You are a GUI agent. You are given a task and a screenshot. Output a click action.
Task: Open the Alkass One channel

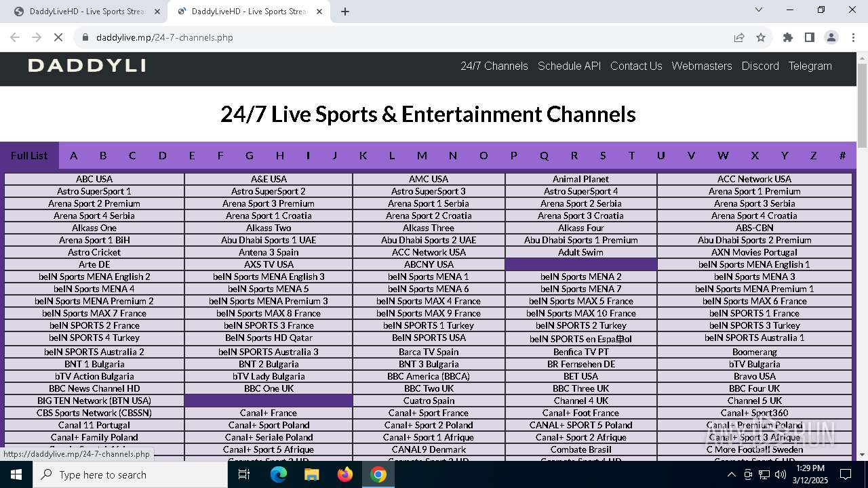pos(94,228)
